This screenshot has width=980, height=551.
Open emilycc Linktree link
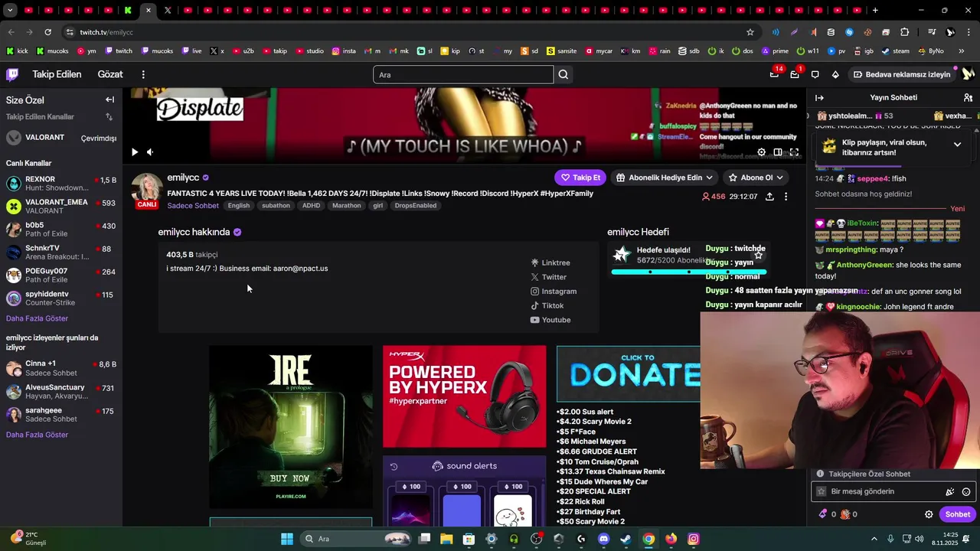coord(550,262)
